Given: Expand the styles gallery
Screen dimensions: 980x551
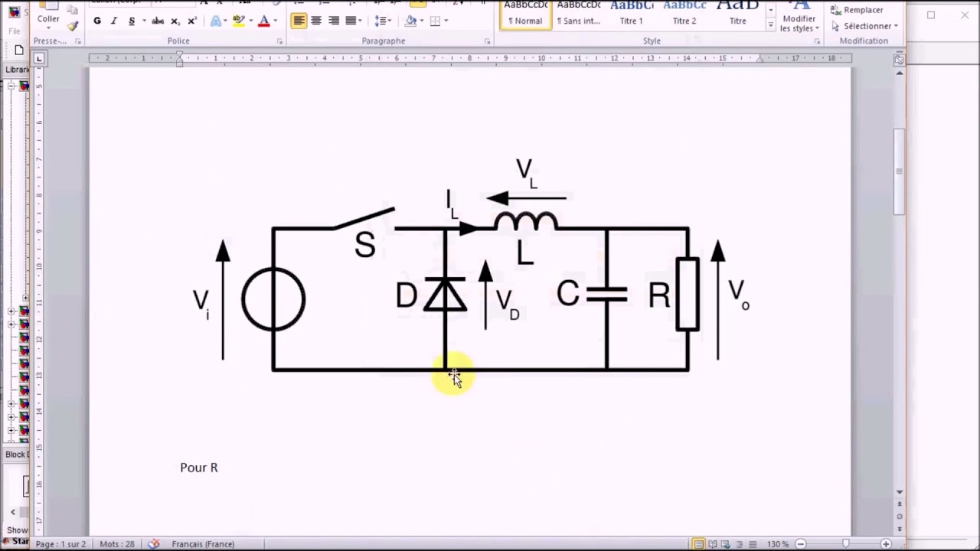Looking at the screenshot, I should 770,26.
